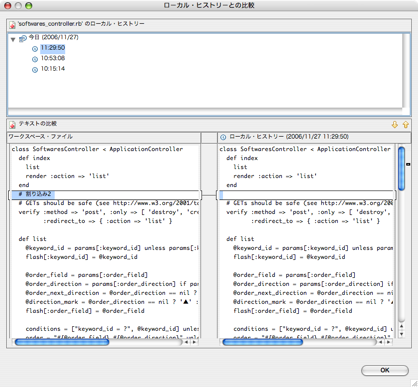The image size is (418, 387).
Task: Collapse the 今日 (2006/11/27) history group
Action: click(x=13, y=39)
